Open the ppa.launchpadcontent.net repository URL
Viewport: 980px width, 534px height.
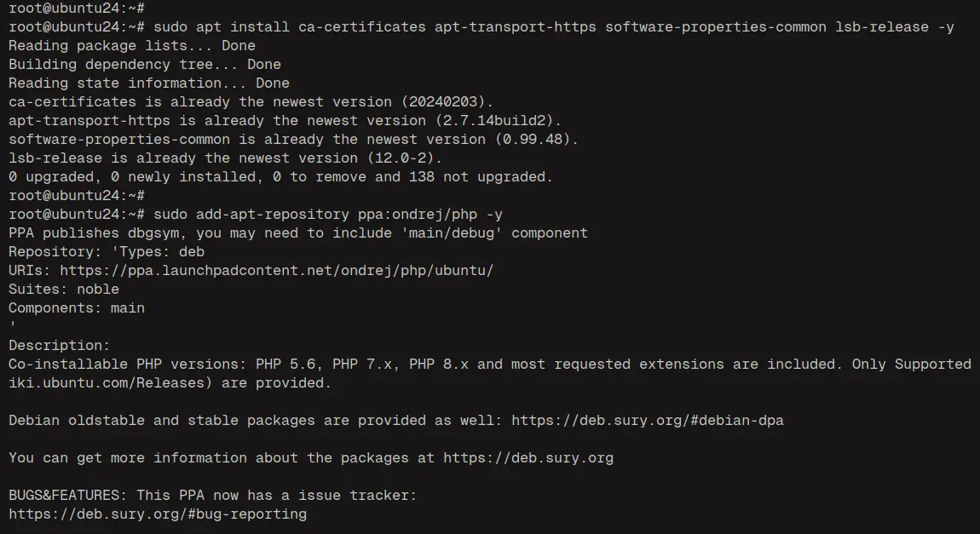point(276,271)
